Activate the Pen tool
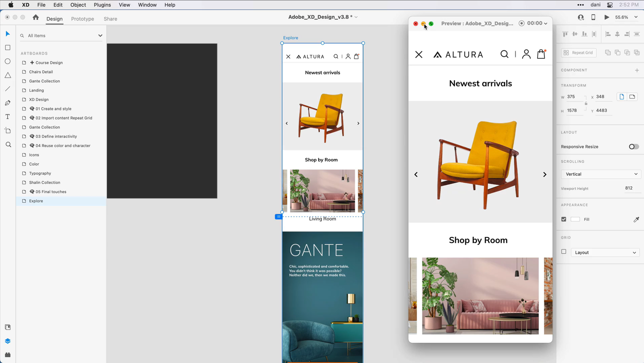 click(8, 103)
